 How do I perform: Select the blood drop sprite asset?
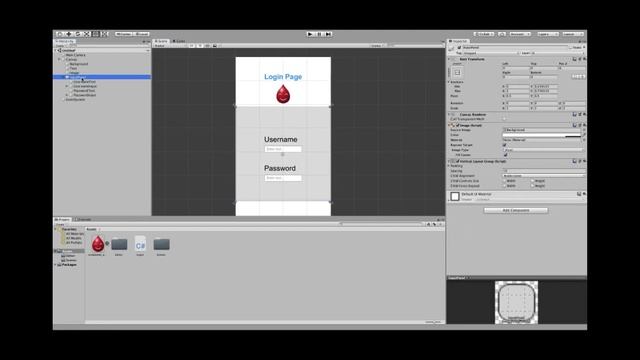click(98, 244)
